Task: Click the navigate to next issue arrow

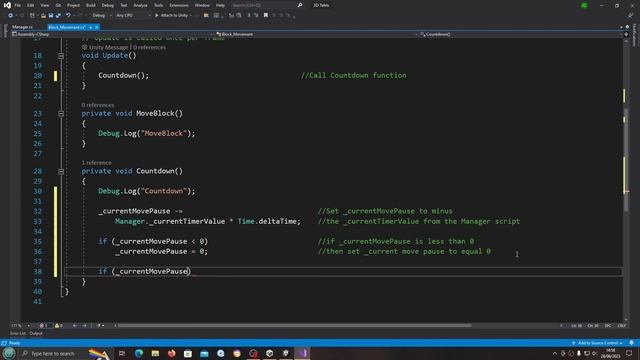Action: point(84,326)
